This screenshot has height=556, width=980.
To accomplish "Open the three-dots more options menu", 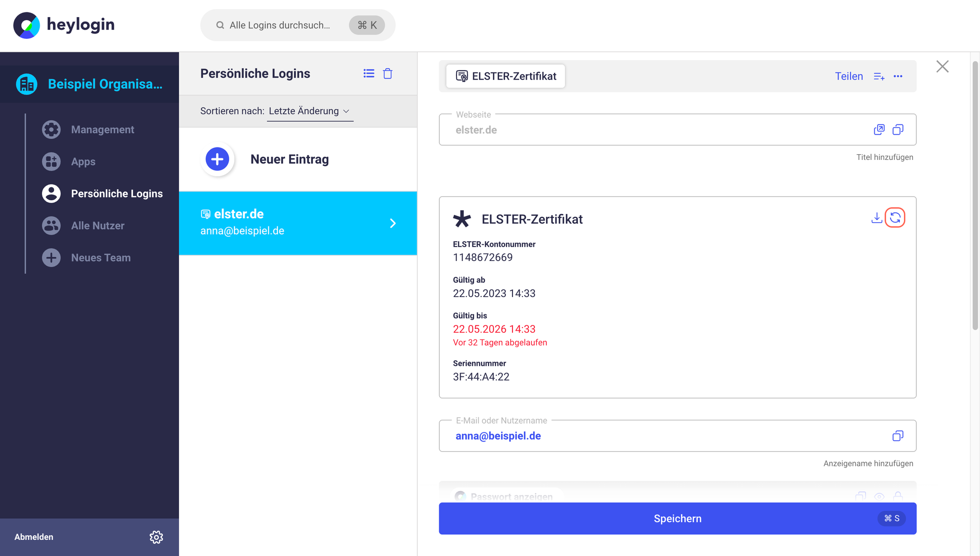I will tap(898, 76).
